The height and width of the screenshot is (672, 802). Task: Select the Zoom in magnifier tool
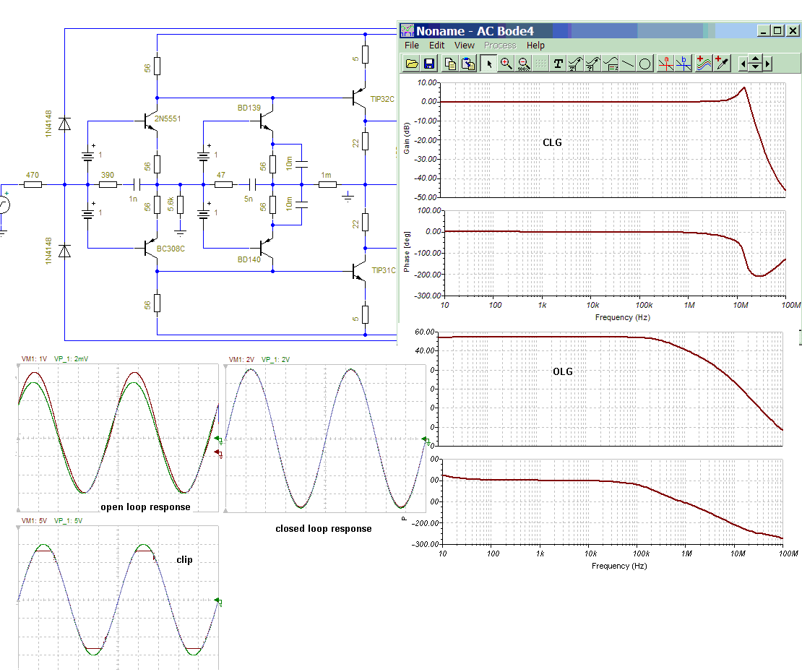(506, 64)
